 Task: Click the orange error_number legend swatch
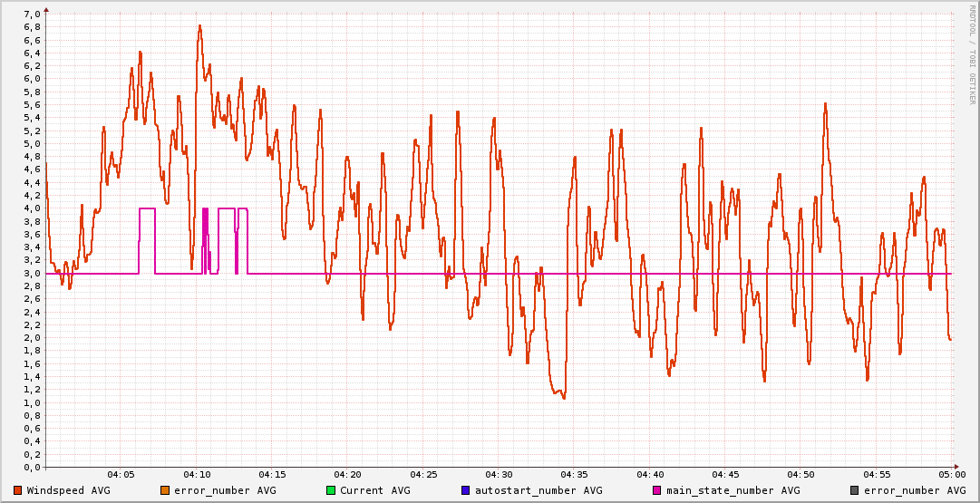(x=165, y=490)
